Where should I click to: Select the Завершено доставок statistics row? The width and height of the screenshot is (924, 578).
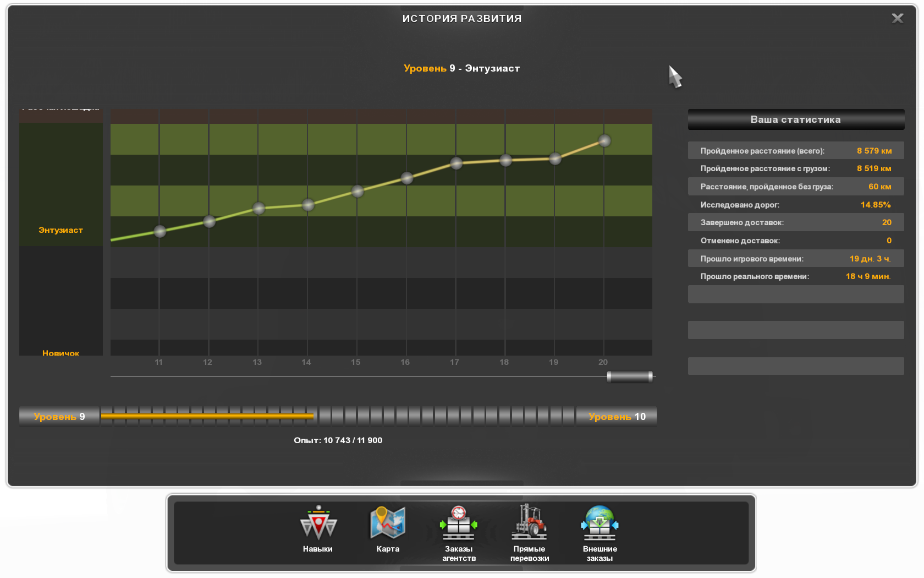pos(795,222)
